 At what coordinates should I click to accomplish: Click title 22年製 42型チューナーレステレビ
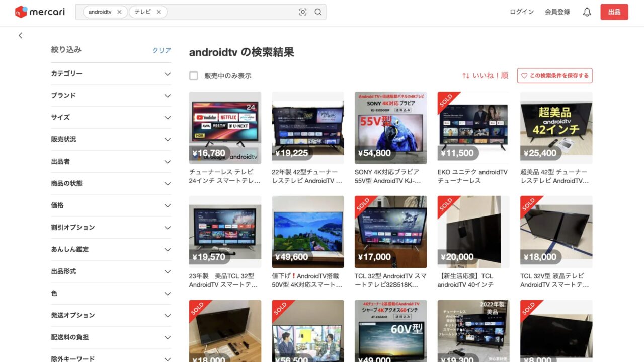tap(307, 176)
